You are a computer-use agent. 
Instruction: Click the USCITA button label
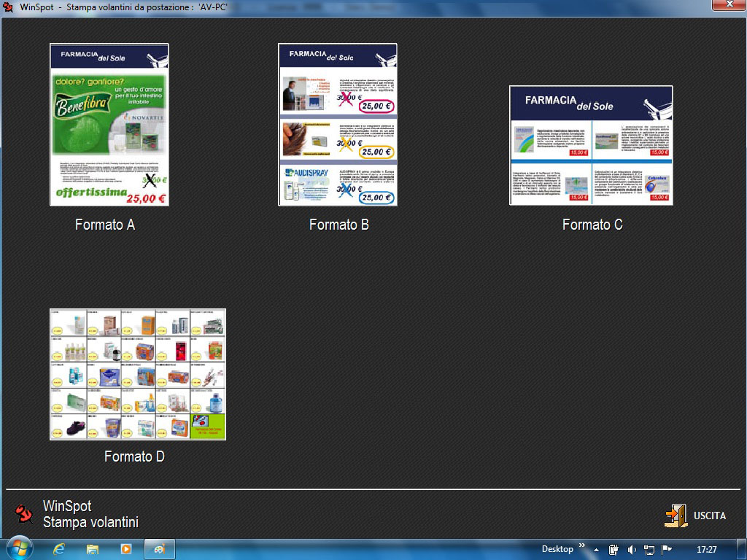[x=709, y=516]
